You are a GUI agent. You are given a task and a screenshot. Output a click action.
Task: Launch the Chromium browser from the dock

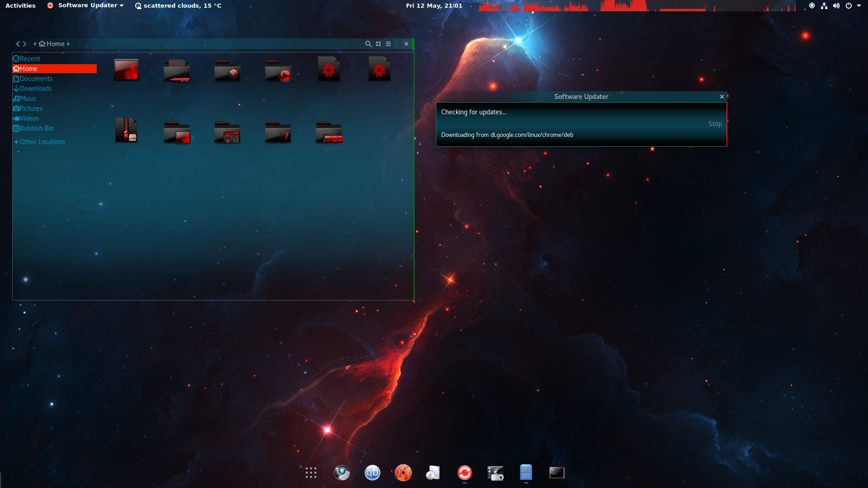pyautogui.click(x=342, y=473)
